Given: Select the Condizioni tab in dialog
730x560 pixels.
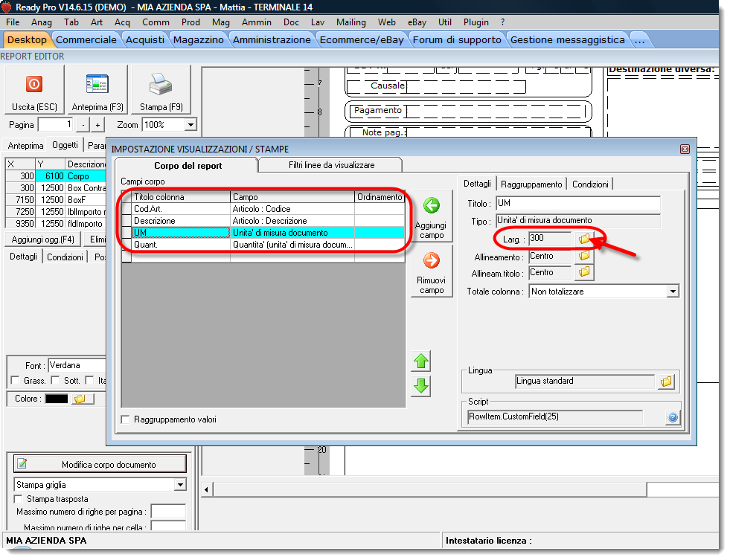Looking at the screenshot, I should [x=590, y=184].
